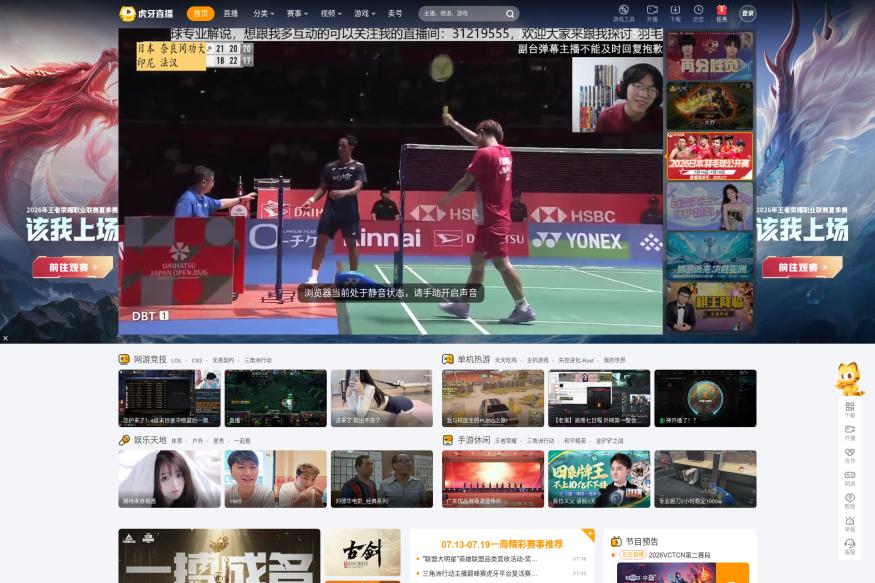This screenshot has width=875, height=583.
Task: Click the right banner 前往观赛 button
Action: coord(802,267)
